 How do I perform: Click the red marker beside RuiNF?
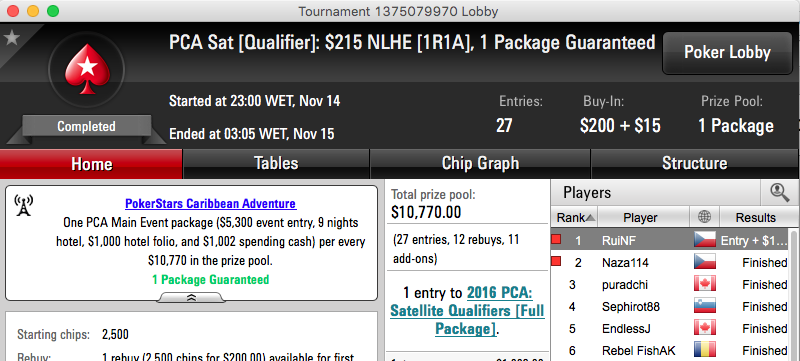(556, 240)
